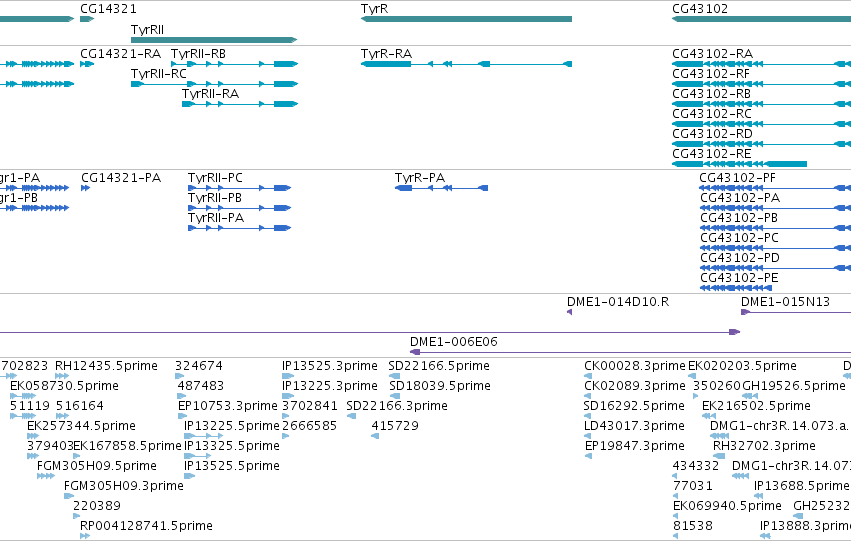The width and height of the screenshot is (851, 541).
Task: Select transcript CG43102-RF
Action: pos(711,74)
